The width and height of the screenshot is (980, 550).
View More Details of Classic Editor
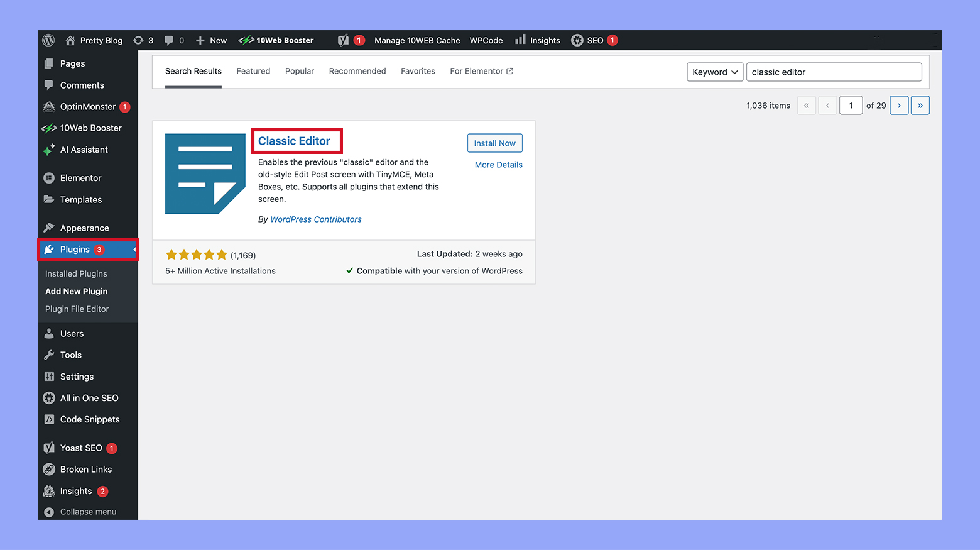(x=498, y=165)
